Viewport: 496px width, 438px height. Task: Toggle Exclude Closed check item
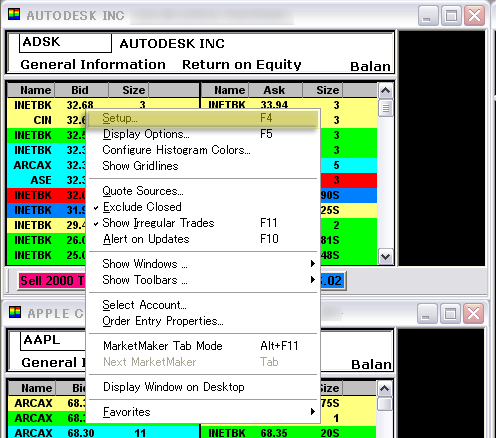(203, 207)
